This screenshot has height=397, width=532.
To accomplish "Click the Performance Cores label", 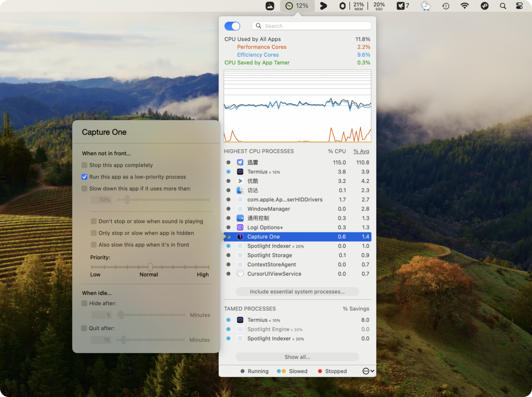I will pos(262,47).
